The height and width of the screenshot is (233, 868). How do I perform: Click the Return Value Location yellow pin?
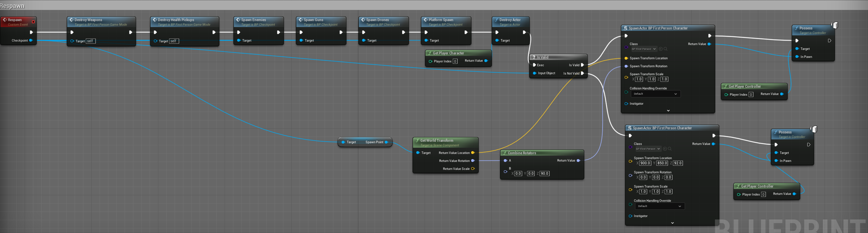click(x=473, y=153)
